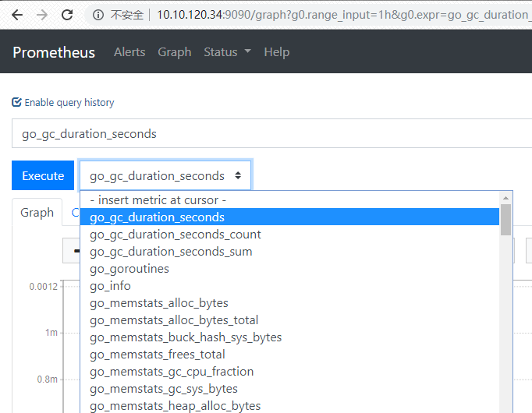
Task: Toggle the Enable query history checkbox
Action: point(17,102)
